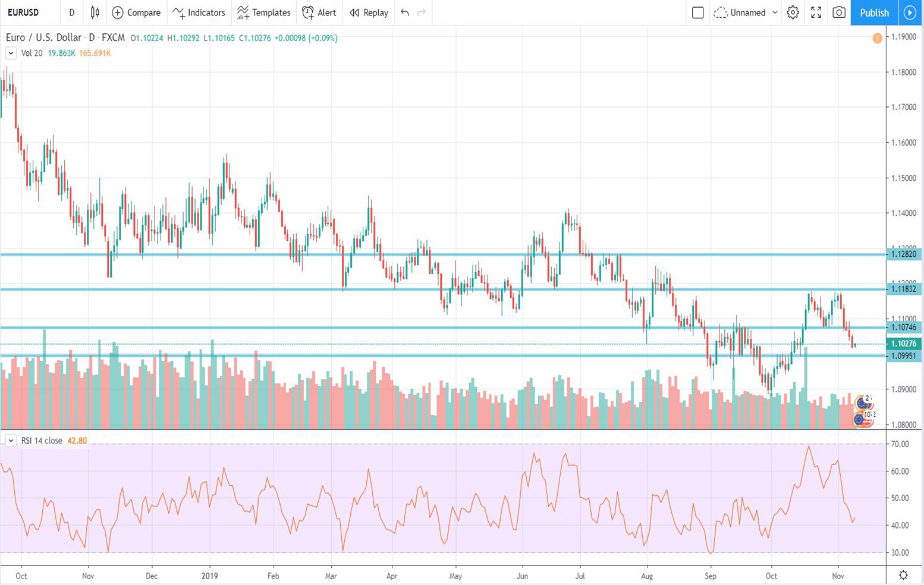Click the redo arrow icon
The width and height of the screenshot is (924, 585).
pyautogui.click(x=422, y=12)
